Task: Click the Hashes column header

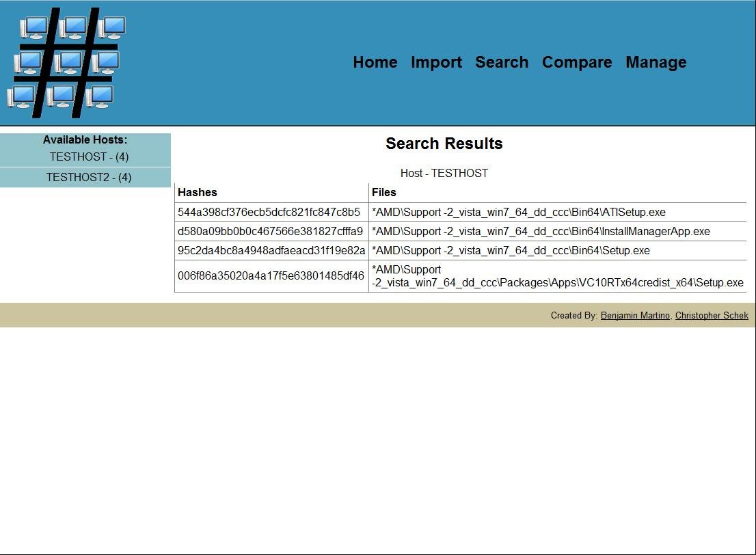Action: point(198,192)
